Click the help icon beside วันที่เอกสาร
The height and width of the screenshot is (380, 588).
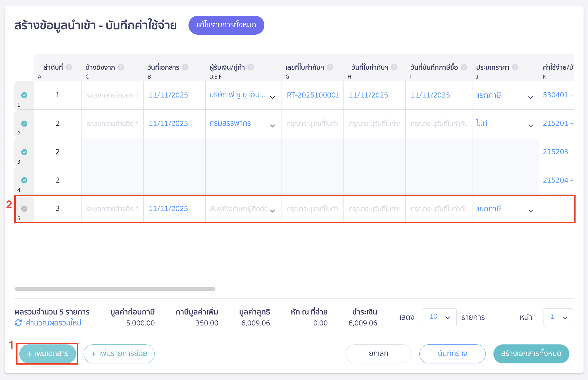coord(185,67)
